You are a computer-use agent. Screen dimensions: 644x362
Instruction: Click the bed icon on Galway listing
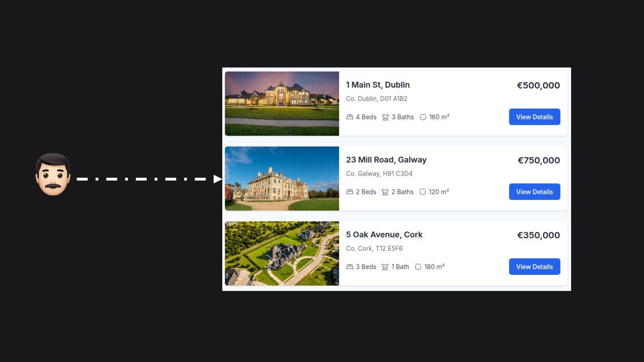tap(350, 192)
